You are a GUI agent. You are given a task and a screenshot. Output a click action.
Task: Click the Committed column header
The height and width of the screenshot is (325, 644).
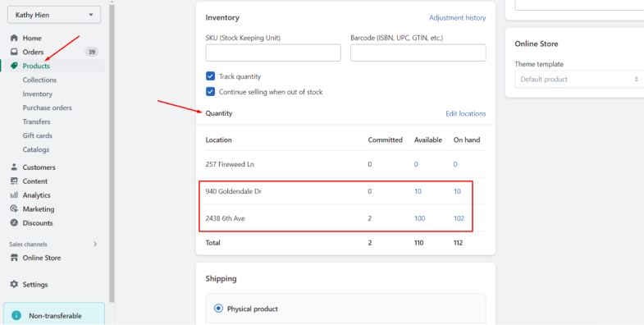click(385, 140)
